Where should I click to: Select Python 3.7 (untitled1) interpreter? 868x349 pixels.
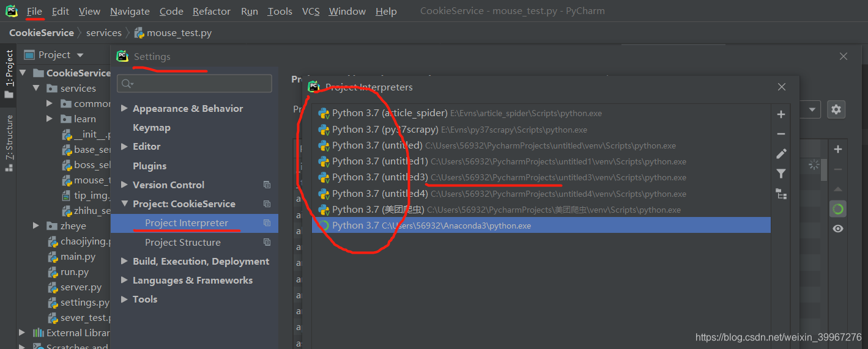(541, 161)
